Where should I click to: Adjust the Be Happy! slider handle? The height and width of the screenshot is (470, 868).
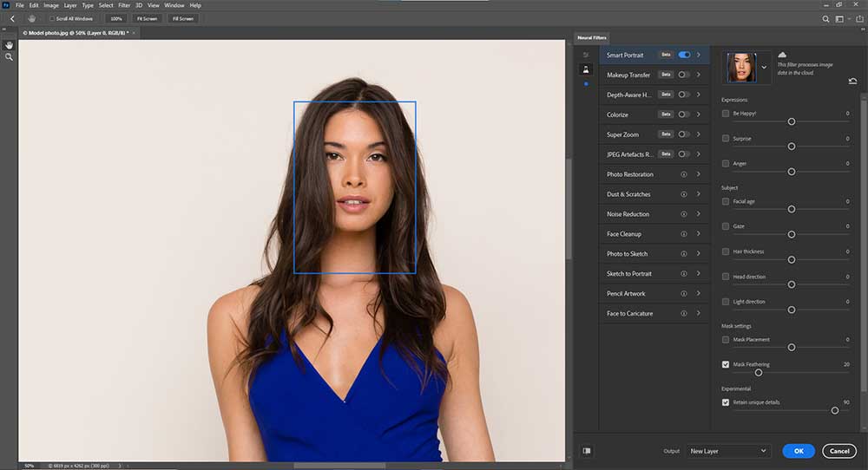[792, 121]
